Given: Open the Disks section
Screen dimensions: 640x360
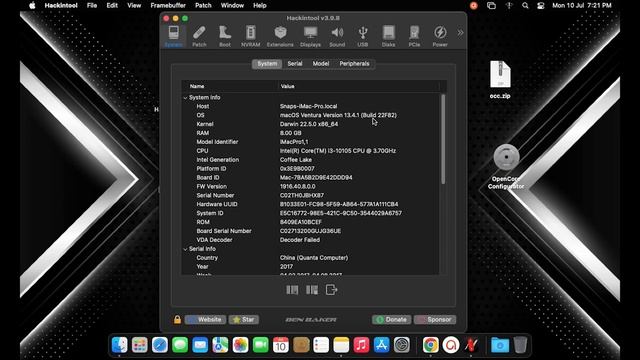Looking at the screenshot, I should [x=388, y=36].
